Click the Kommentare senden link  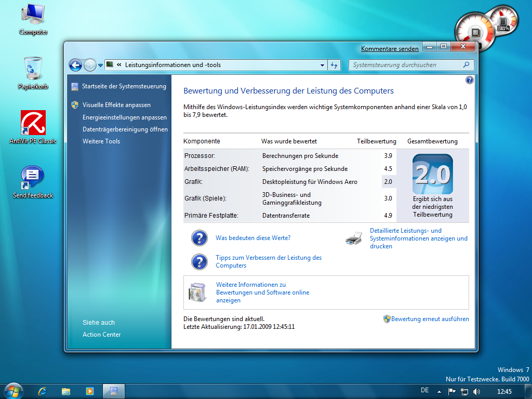[390, 49]
